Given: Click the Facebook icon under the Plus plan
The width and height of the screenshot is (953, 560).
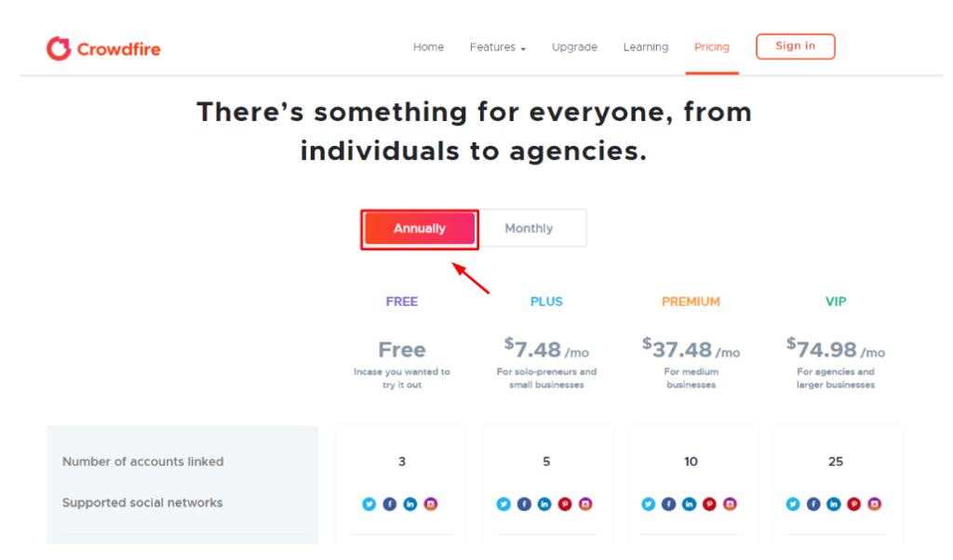Looking at the screenshot, I should pyautogui.click(x=524, y=504).
